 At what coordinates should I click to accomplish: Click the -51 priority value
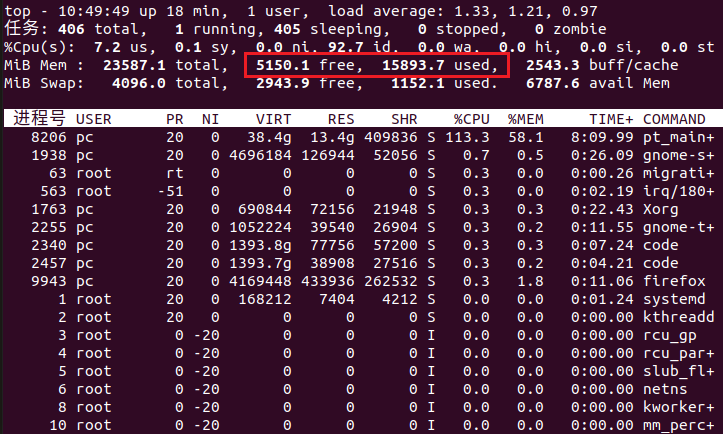click(x=170, y=191)
